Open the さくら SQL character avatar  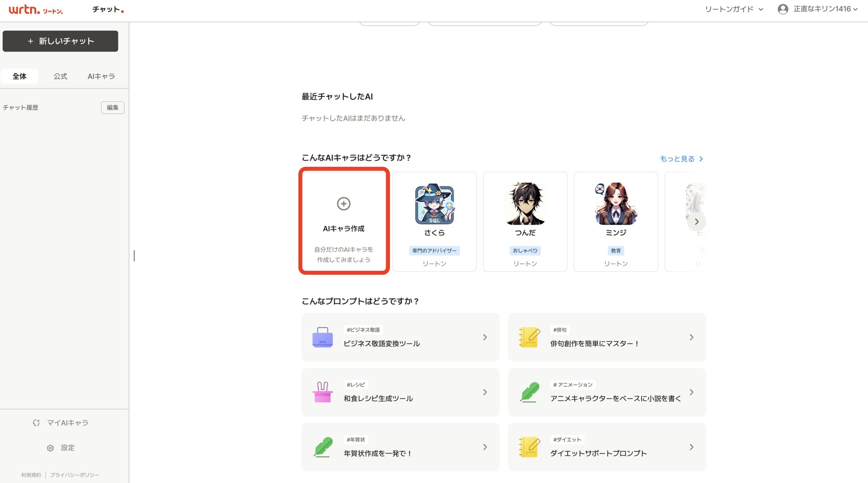434,204
